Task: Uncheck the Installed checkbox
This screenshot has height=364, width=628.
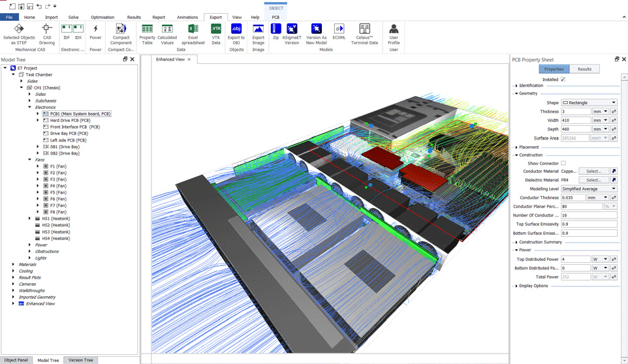Action: [563, 80]
